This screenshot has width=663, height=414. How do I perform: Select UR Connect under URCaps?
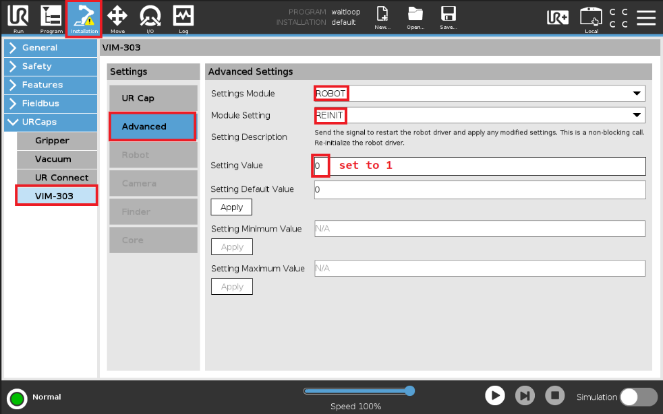coord(57,178)
